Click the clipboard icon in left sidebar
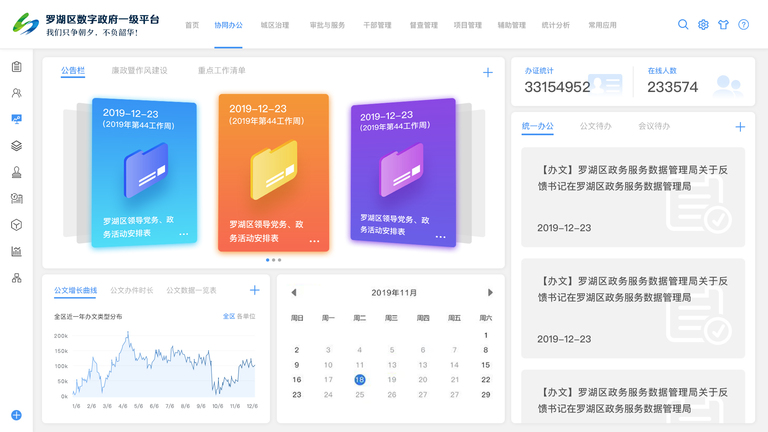This screenshot has height=432, width=768. 17,67
